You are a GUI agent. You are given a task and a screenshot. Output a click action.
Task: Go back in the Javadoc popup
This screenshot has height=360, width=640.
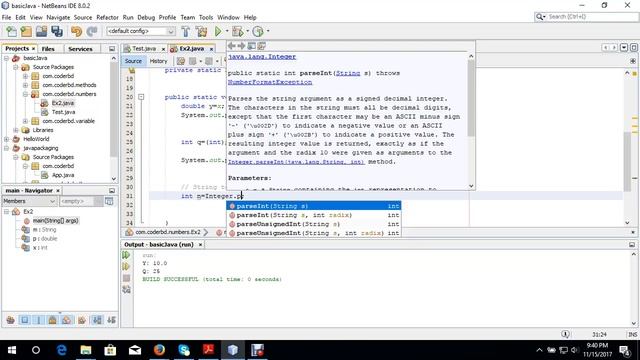tap(231, 46)
